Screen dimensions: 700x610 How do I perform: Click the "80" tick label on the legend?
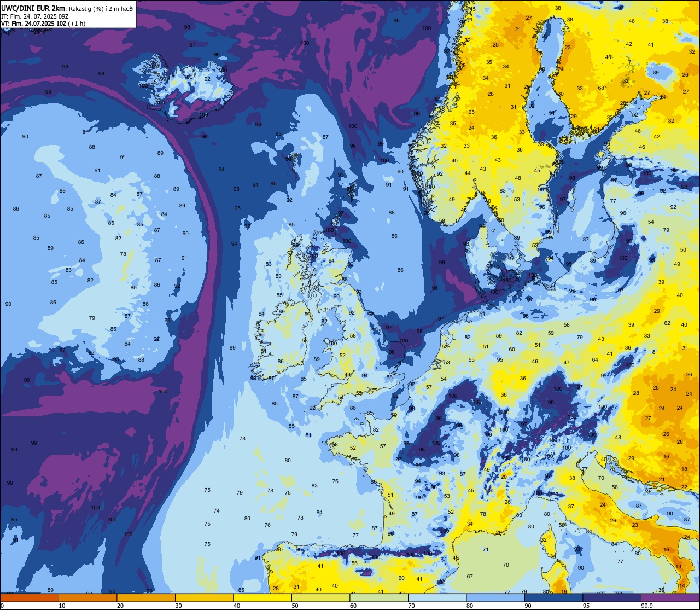click(470, 606)
